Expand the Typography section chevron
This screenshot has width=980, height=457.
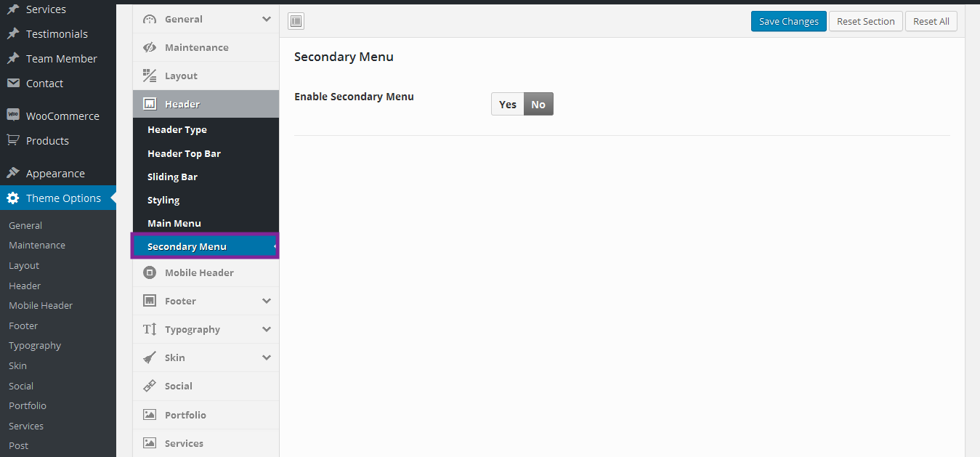pyautogui.click(x=267, y=329)
